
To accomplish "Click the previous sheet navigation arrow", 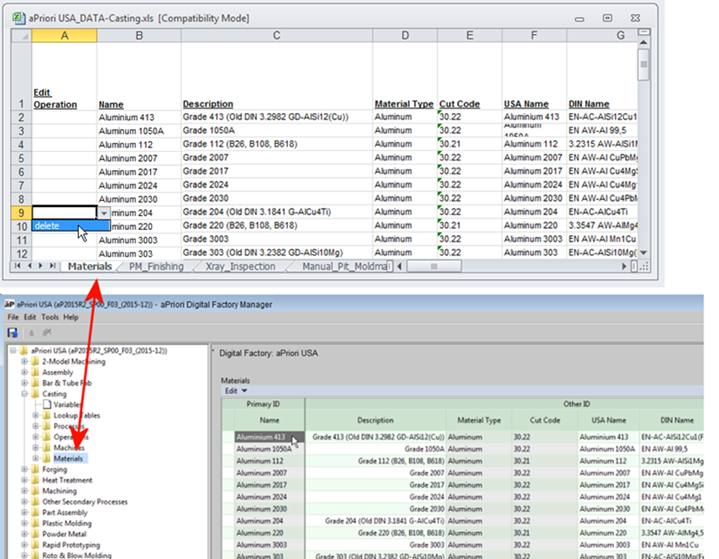I will pyautogui.click(x=29, y=266).
